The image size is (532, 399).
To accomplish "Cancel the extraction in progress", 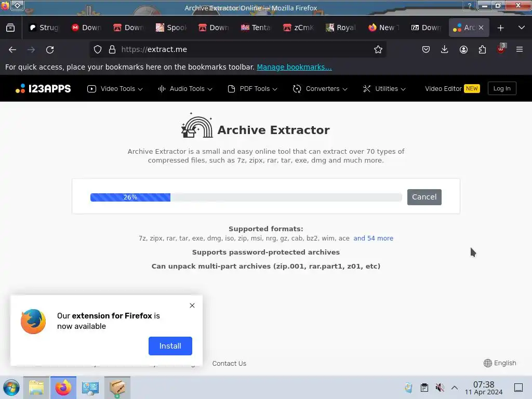I will [424, 197].
